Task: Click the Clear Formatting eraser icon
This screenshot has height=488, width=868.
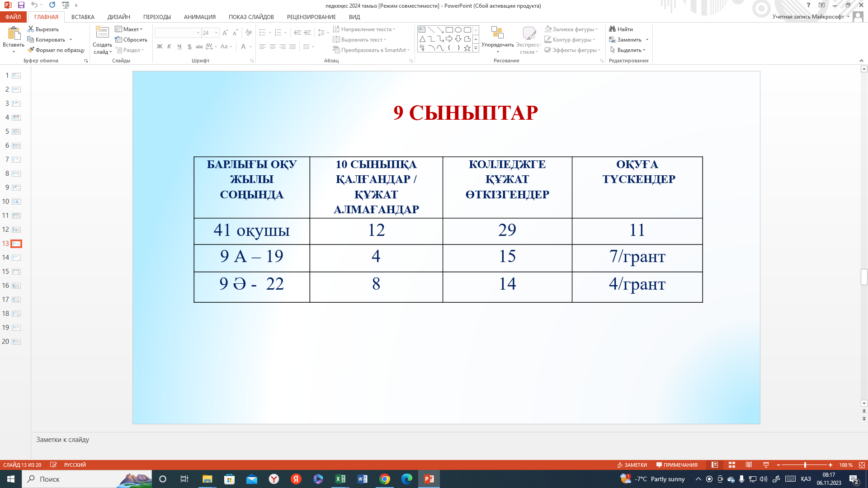Action: (249, 33)
